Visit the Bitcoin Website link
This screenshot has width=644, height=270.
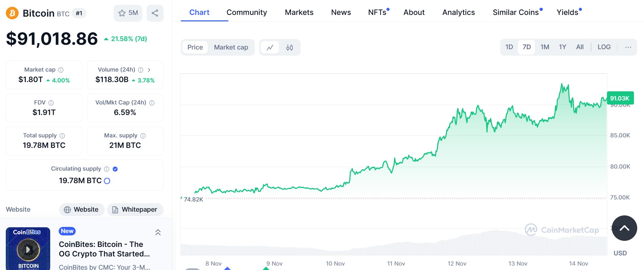82,210
